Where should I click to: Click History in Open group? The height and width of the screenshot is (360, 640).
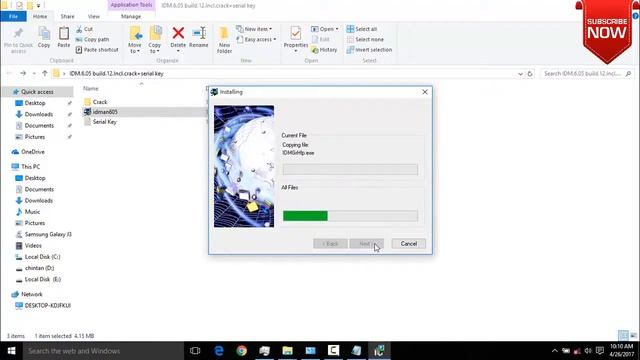click(324, 50)
